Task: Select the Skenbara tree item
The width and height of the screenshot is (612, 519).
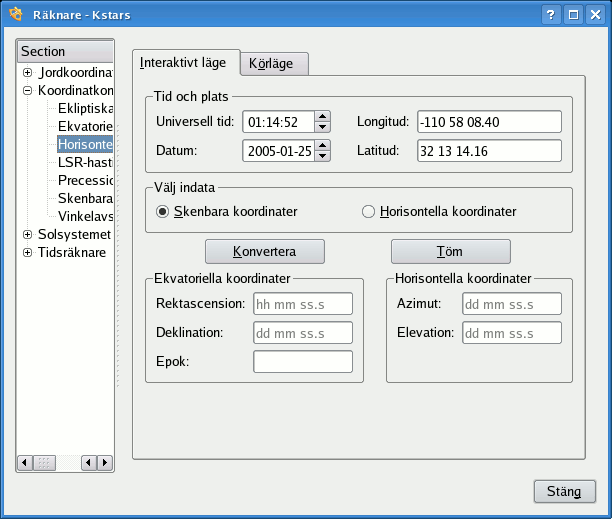Action: tap(85, 198)
